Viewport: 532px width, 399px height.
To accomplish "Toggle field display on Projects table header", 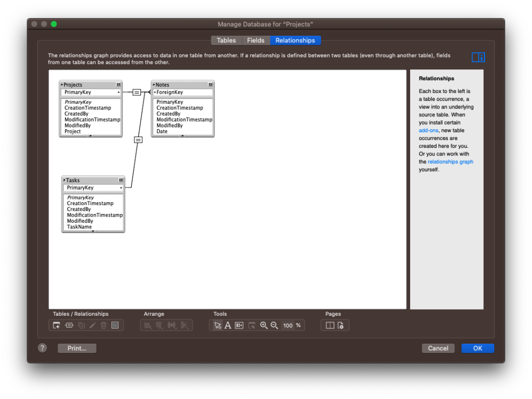I will coord(118,84).
